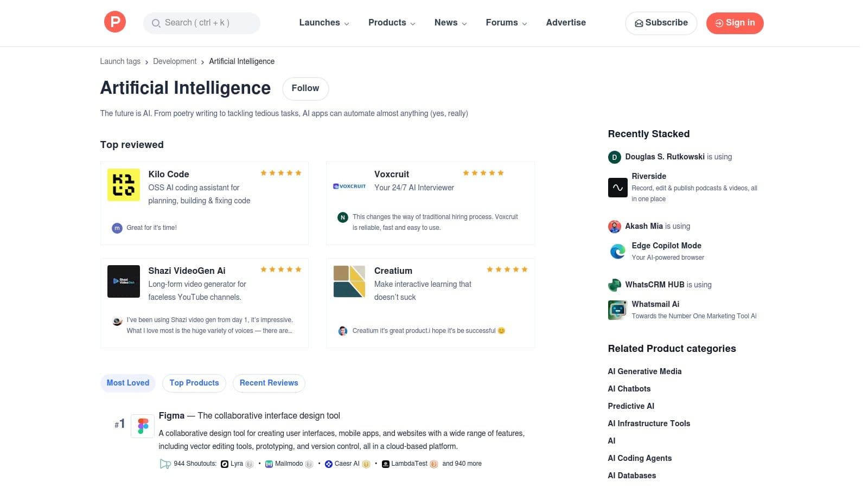This screenshot has height=488, width=868.
Task: Click the Figma logo thumbnail
Action: coord(142,425)
